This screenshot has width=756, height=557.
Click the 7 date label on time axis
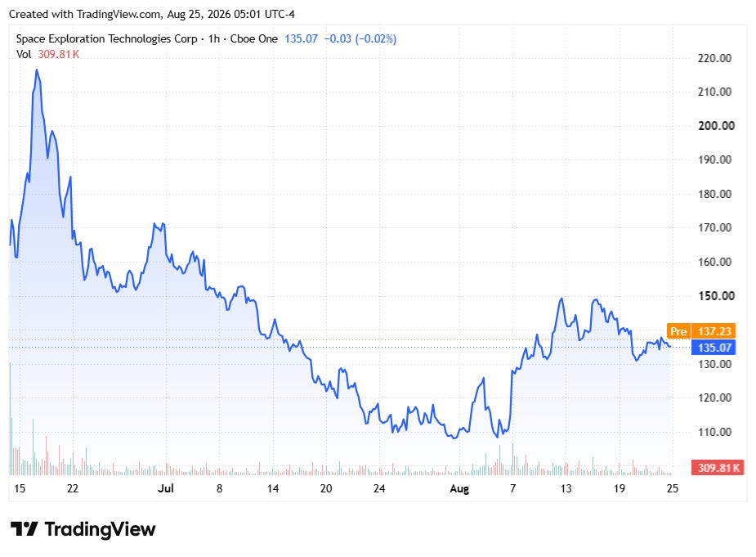pos(513,488)
